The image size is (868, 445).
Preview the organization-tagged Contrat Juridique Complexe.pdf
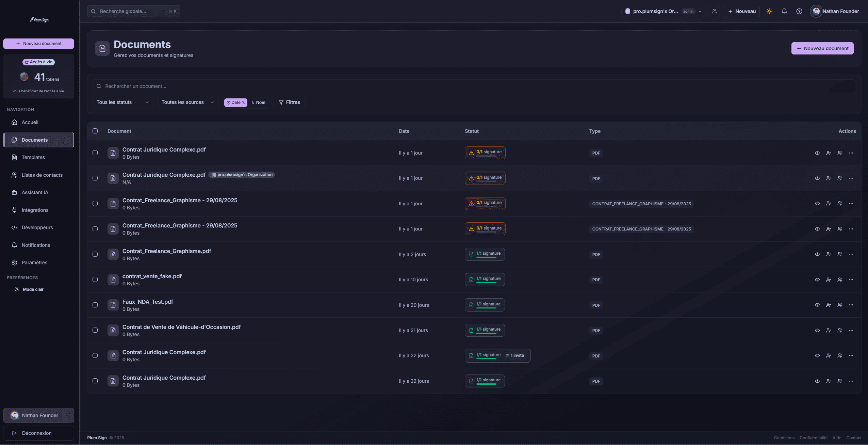coord(817,178)
